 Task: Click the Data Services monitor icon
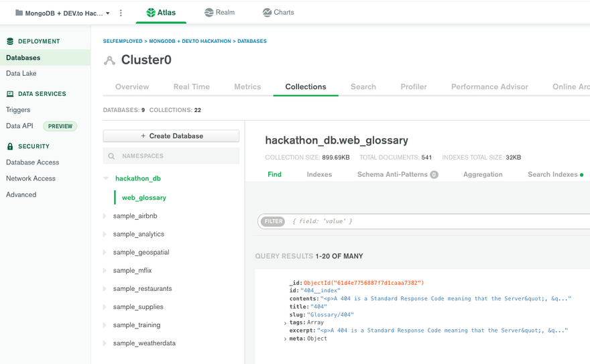coord(10,95)
